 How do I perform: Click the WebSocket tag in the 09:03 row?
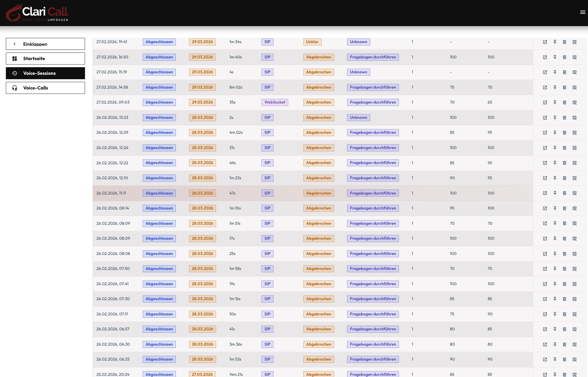[x=274, y=102]
